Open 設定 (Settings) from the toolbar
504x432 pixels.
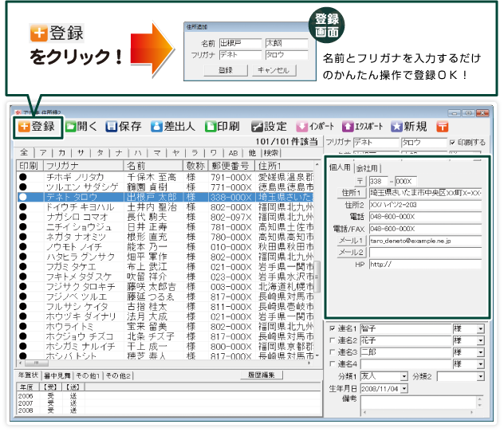(x=269, y=127)
